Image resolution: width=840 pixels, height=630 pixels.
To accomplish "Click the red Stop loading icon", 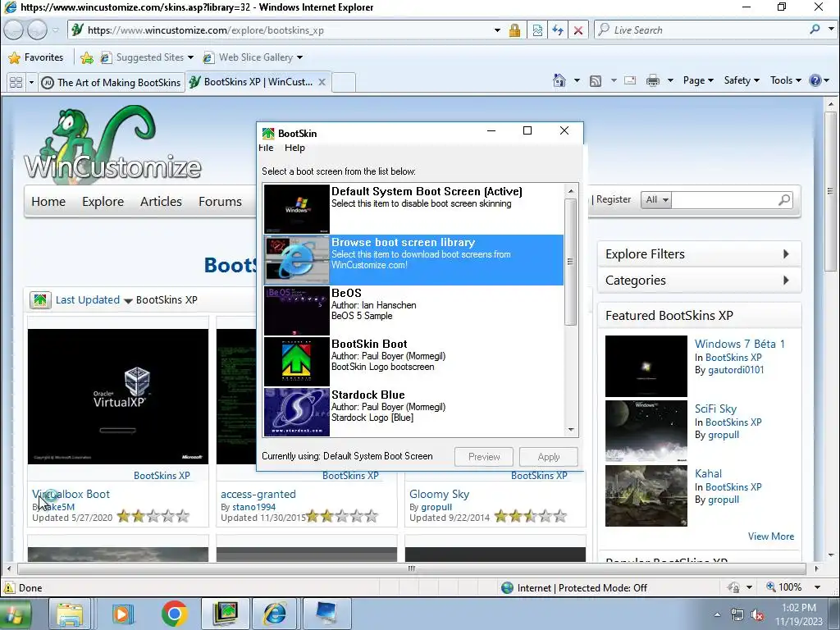I will (x=578, y=30).
